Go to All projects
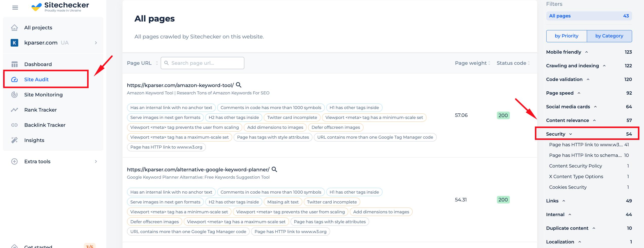Image resolution: width=644 pixels, height=248 pixels. point(38,28)
